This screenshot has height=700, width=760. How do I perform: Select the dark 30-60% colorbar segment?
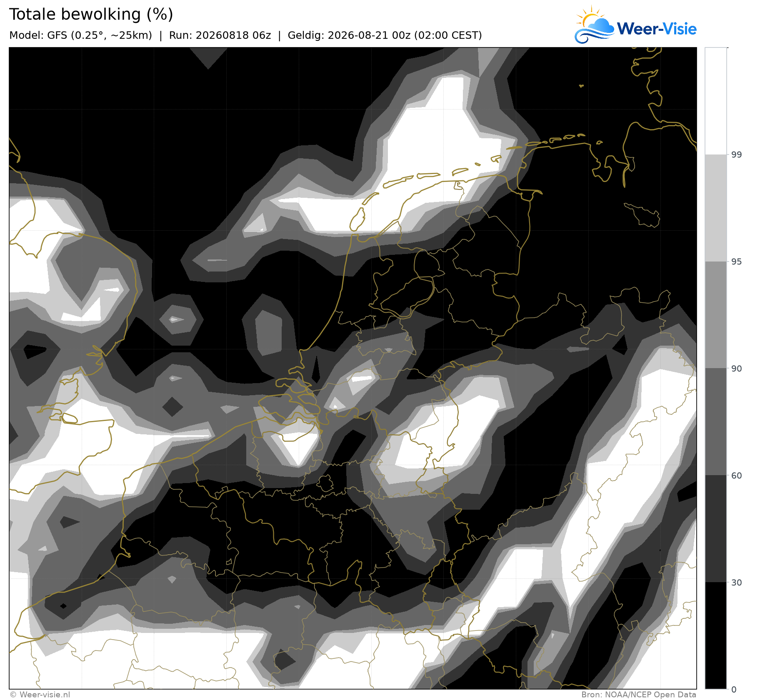point(716,528)
